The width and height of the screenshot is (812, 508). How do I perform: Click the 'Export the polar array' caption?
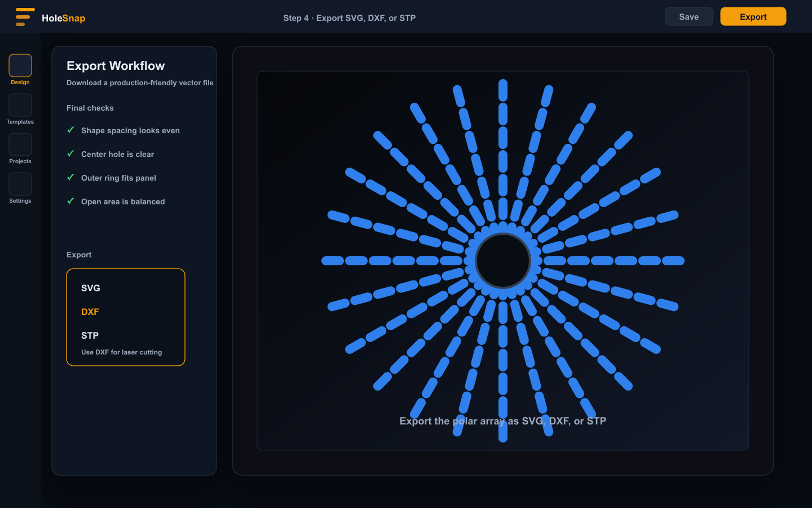pos(503,421)
